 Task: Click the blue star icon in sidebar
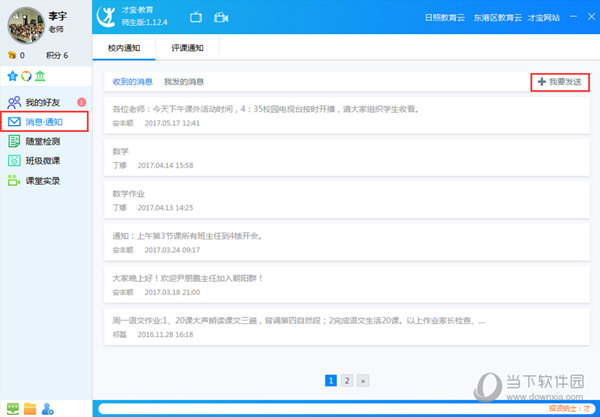13,77
